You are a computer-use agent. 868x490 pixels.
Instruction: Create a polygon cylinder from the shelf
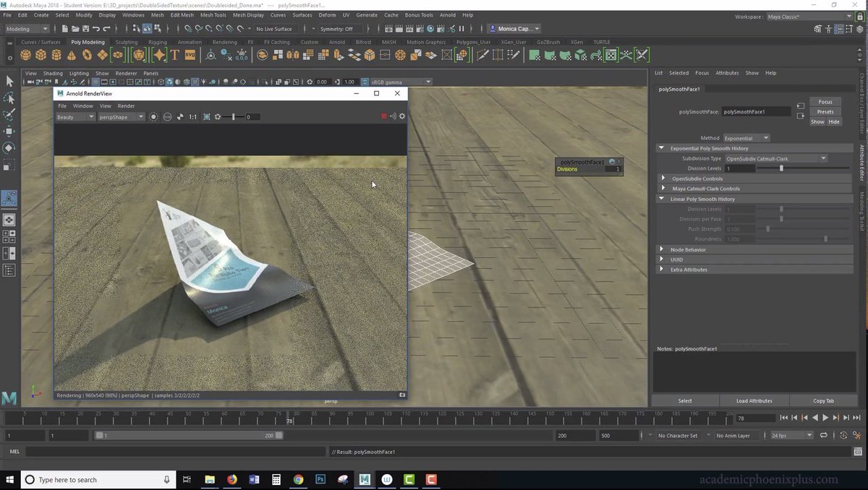(x=56, y=55)
